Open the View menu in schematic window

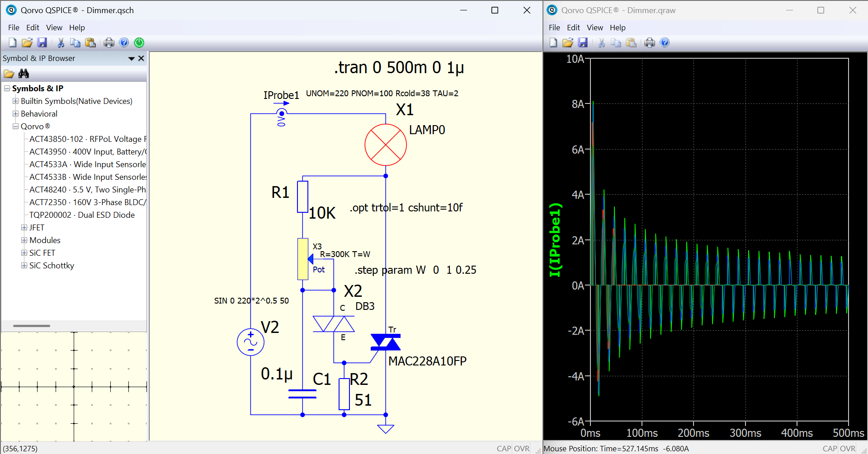pyautogui.click(x=54, y=28)
